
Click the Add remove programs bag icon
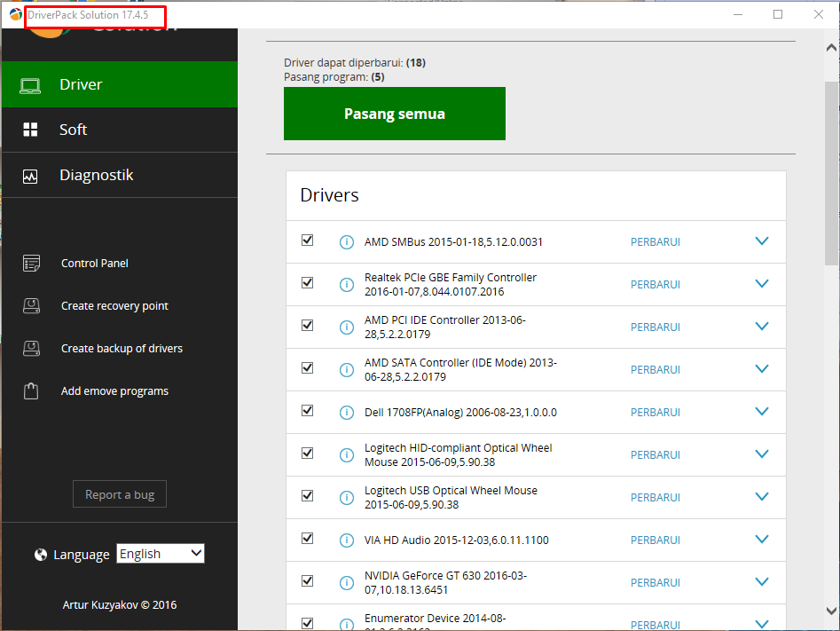tap(31, 390)
